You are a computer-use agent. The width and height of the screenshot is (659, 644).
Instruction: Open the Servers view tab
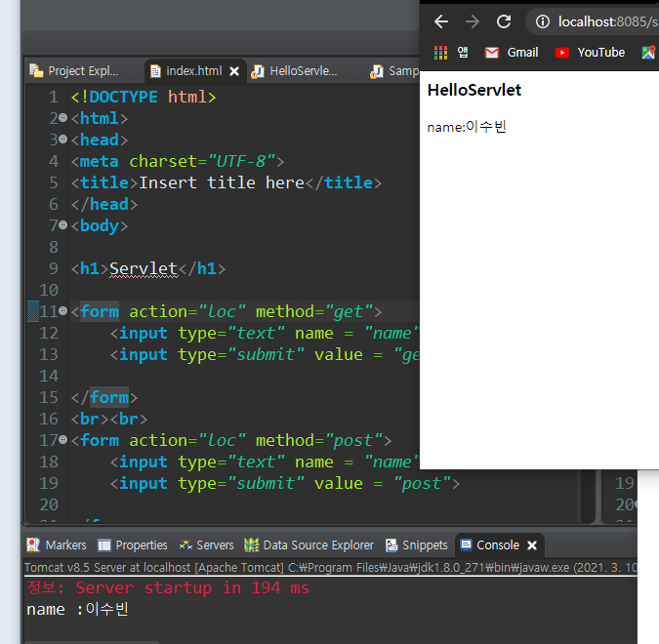pos(206,545)
